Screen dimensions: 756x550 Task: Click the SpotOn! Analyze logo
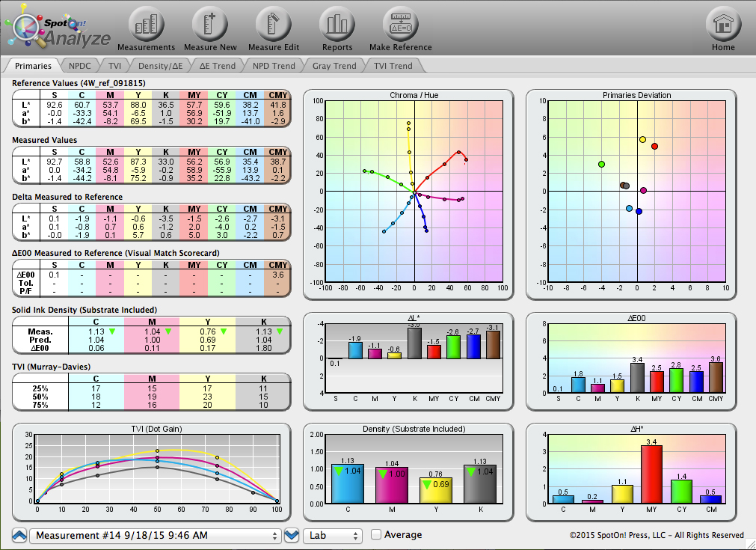click(58, 31)
